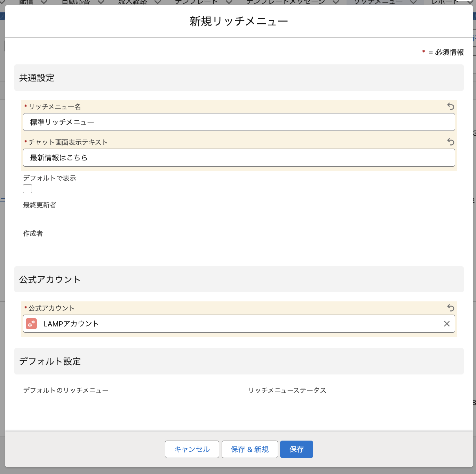The image size is (476, 474).
Task: Undo changes to 公式アカウント field
Action: [451, 308]
